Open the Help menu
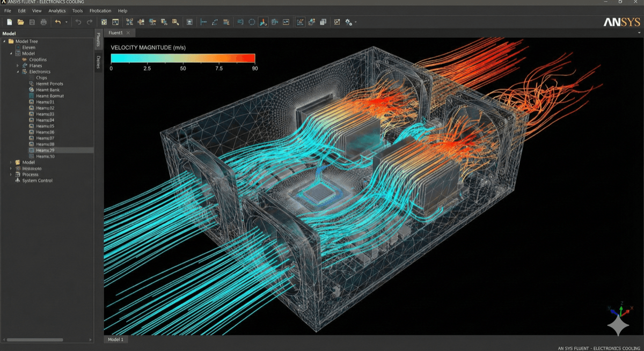 pos(123,11)
